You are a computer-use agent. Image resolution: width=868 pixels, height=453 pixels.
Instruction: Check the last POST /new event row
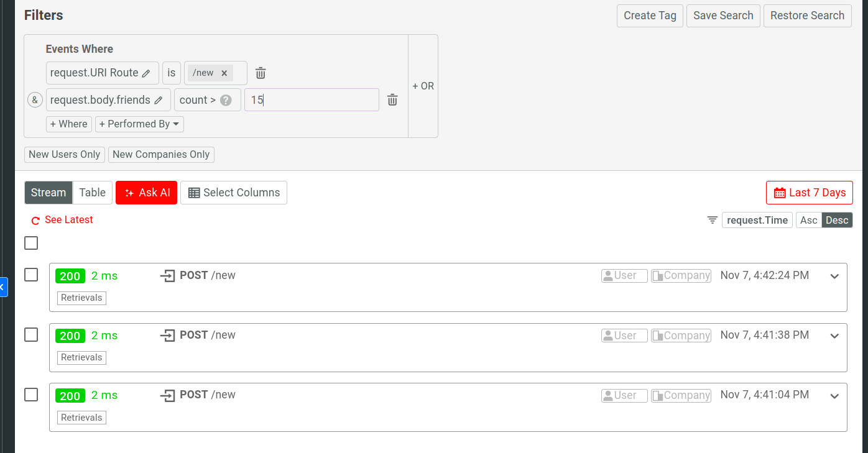31,395
